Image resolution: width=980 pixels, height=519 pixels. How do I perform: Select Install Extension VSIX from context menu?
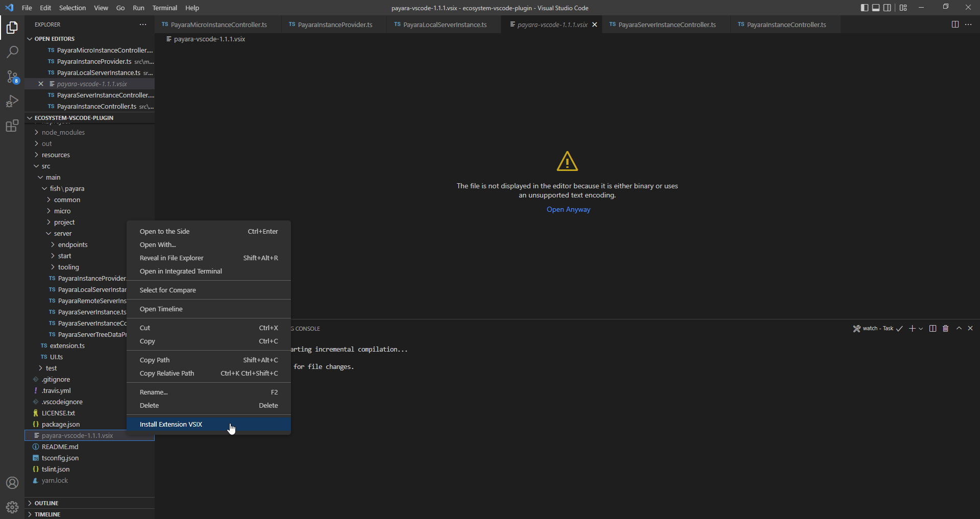coord(171,424)
